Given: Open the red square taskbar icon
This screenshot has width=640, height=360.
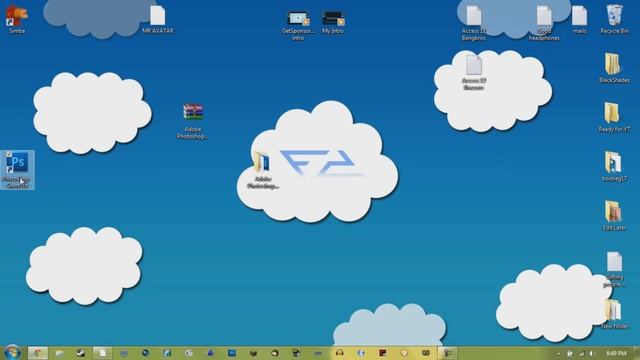Looking at the screenshot, I should click(382, 353).
